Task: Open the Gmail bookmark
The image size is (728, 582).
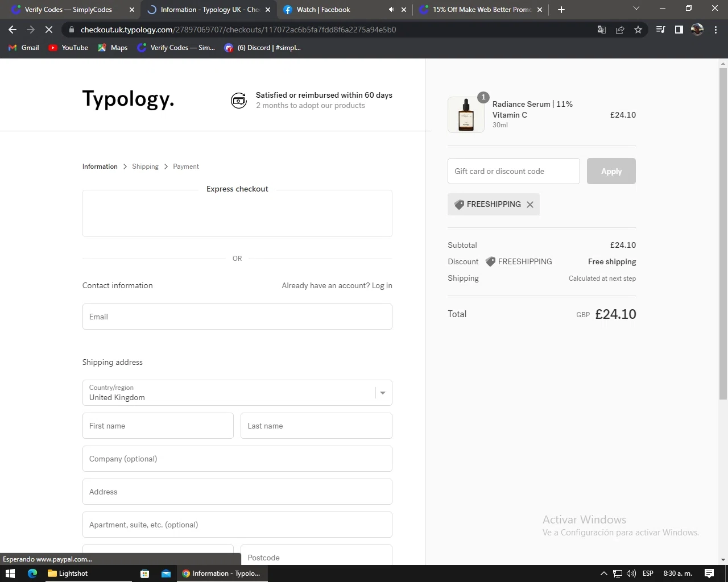Action: tap(24, 48)
